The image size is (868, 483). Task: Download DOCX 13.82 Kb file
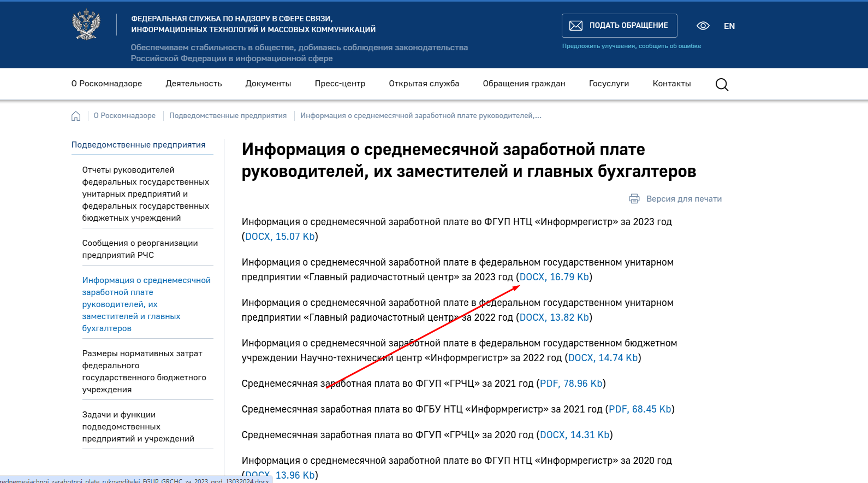coord(554,317)
